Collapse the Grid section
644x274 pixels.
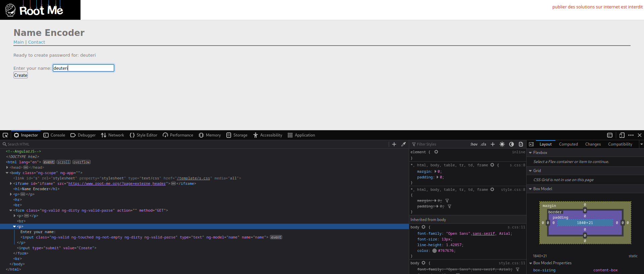coord(530,171)
